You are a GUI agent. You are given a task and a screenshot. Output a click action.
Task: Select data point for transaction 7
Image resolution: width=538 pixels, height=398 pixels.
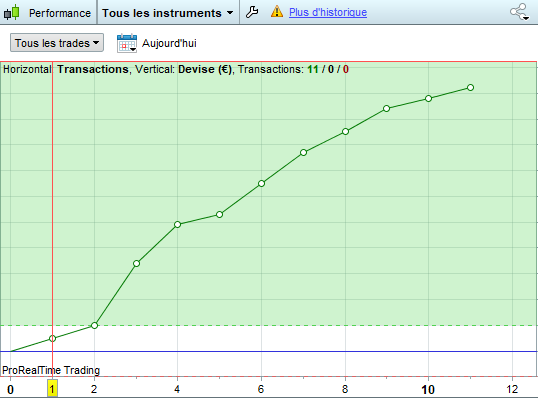pos(303,152)
